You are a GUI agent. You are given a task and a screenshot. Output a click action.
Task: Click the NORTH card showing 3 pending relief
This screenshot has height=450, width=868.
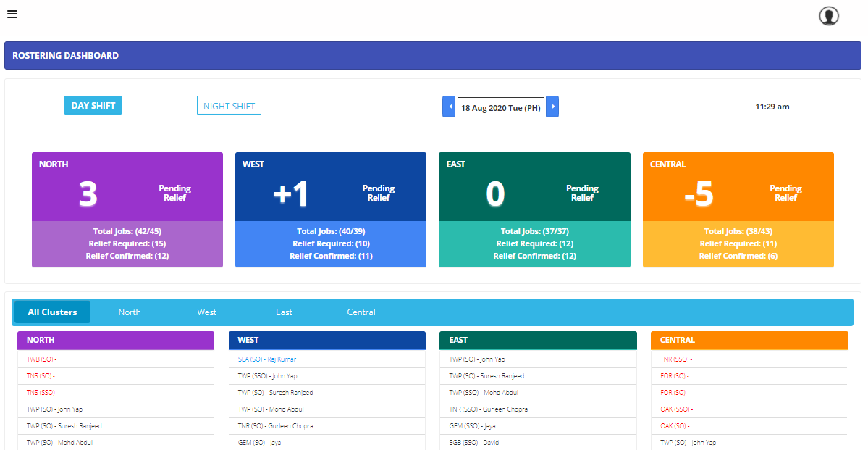127,209
